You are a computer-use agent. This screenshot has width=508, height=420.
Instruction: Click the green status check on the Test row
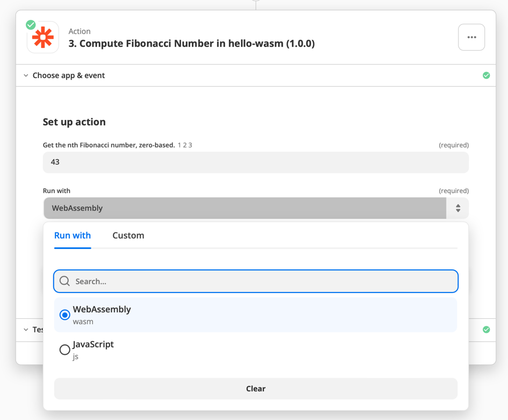coord(486,330)
